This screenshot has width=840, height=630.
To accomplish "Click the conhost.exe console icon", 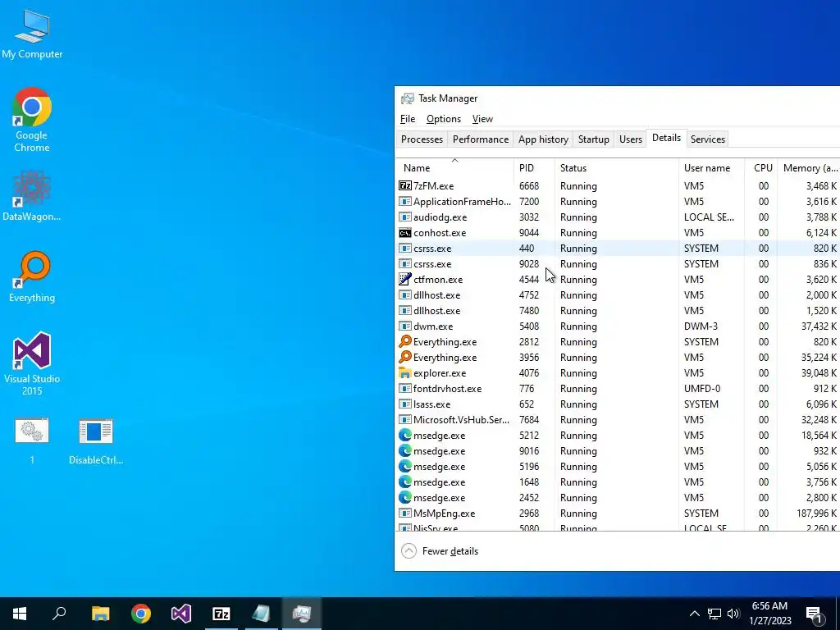I will pos(405,232).
